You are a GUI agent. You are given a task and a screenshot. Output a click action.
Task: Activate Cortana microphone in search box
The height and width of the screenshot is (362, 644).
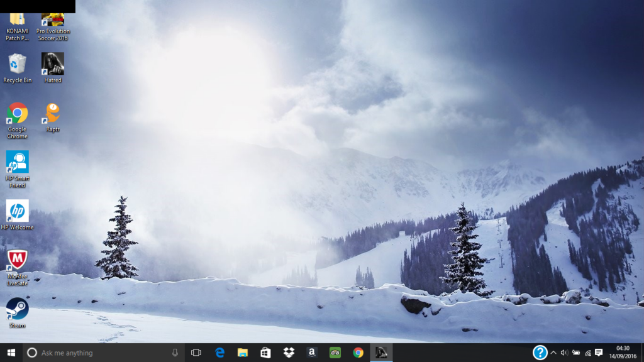point(175,353)
